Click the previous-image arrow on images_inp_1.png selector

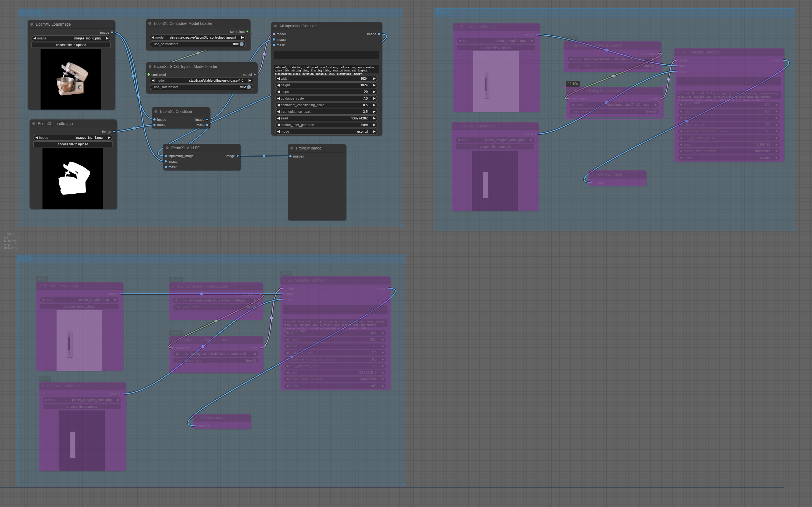[x=37, y=137]
